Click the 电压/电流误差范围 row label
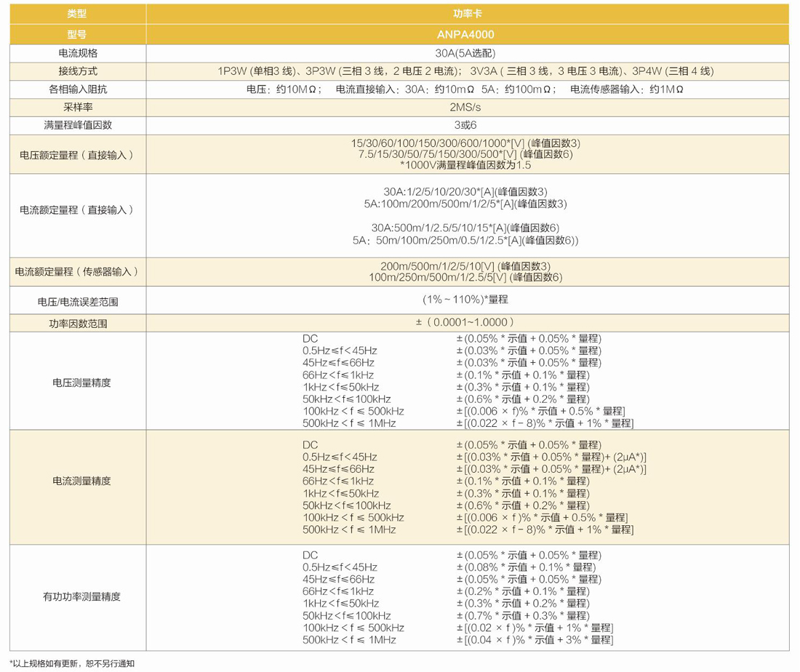The width and height of the screenshot is (800, 672). 77,300
